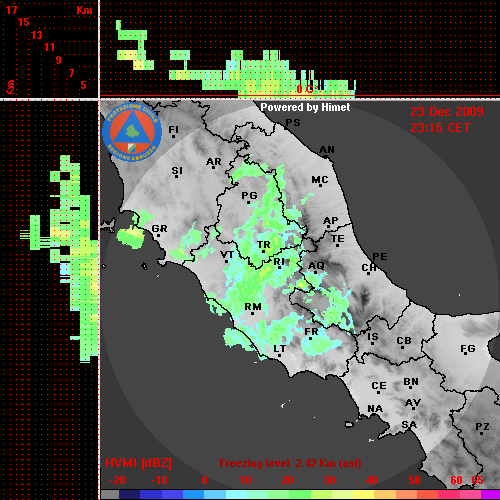This screenshot has height=500, width=500.
Task: Click the FR city label
Action: click(x=311, y=332)
